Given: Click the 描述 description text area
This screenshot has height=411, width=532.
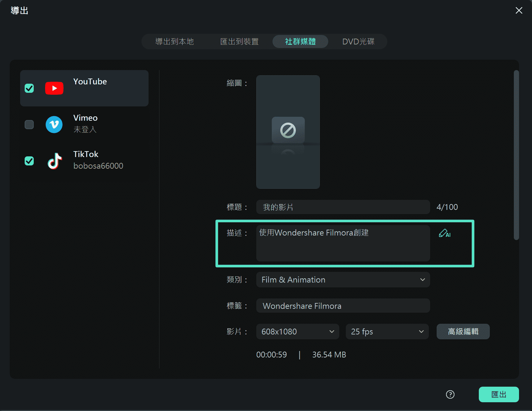Looking at the screenshot, I should 343,243.
